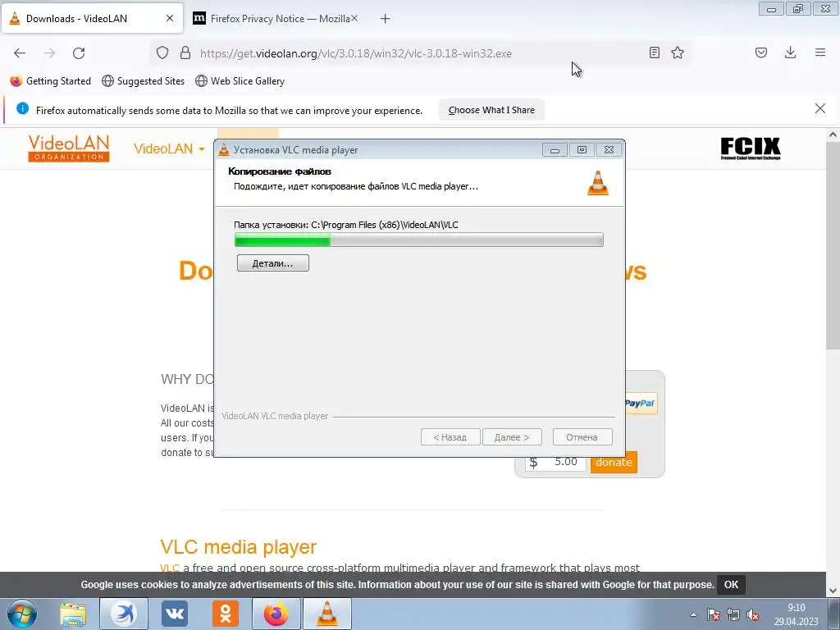Save to Pocket icon in Firefox toolbar
The width and height of the screenshot is (840, 630).
761,52
